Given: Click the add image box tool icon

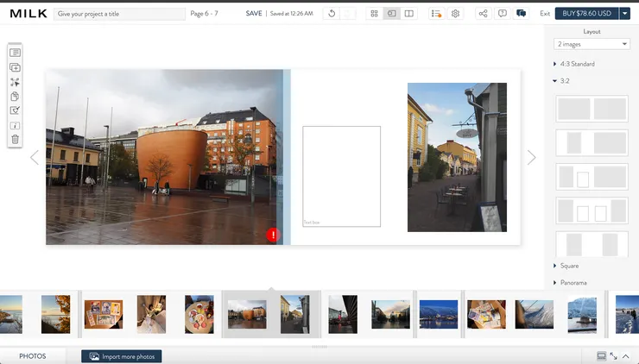Looking at the screenshot, I should [15, 67].
